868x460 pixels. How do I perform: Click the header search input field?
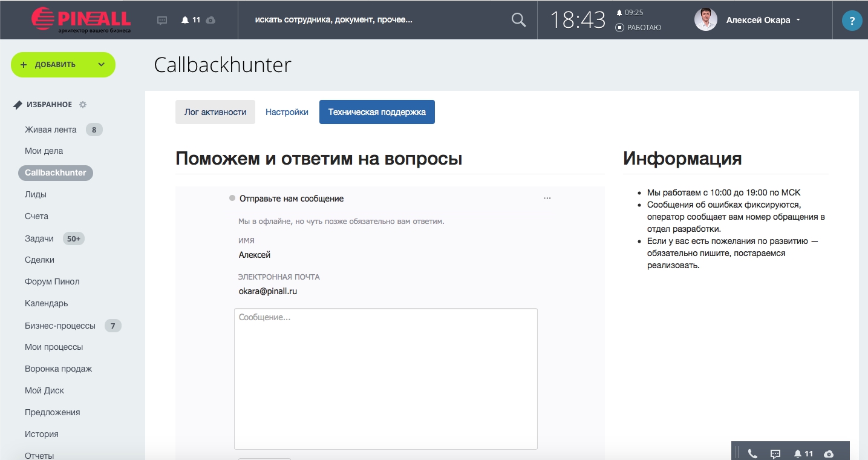click(375, 20)
